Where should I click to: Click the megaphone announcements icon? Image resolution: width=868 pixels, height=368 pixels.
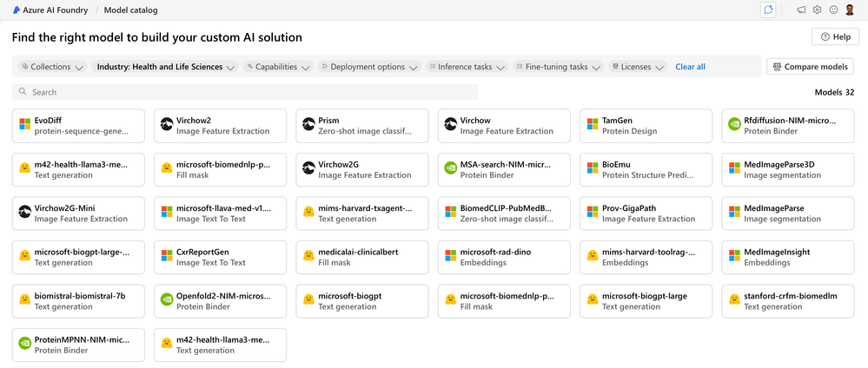pyautogui.click(x=801, y=10)
